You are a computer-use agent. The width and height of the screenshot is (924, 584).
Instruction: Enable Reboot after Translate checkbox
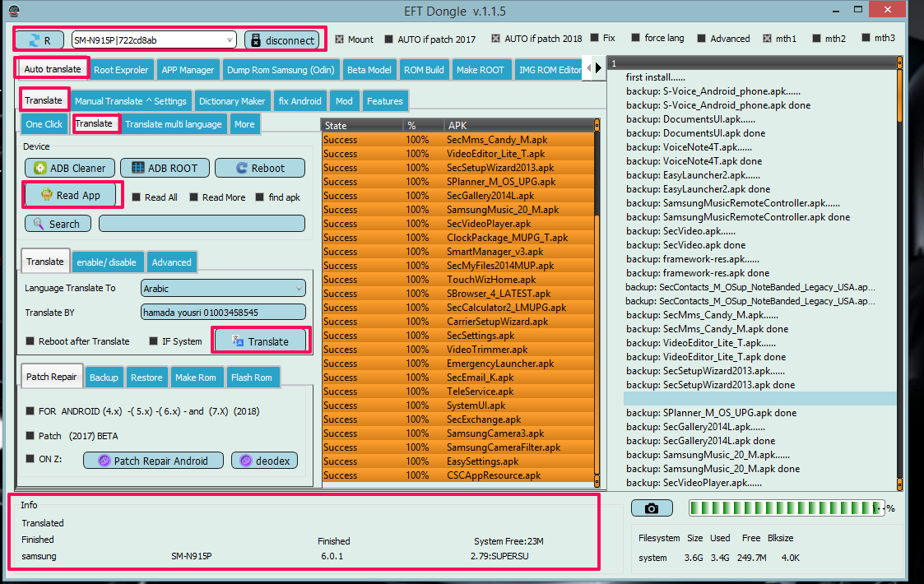30,341
